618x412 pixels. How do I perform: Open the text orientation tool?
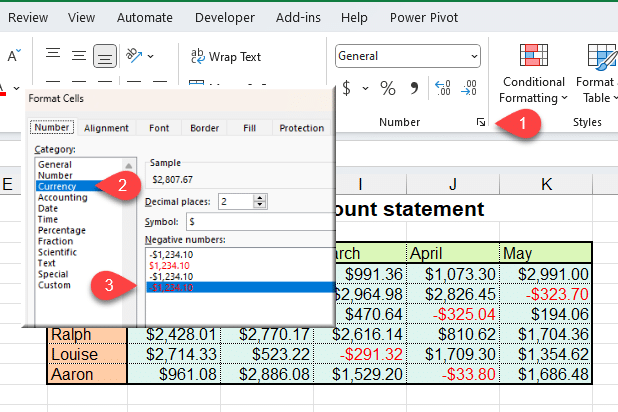134,56
